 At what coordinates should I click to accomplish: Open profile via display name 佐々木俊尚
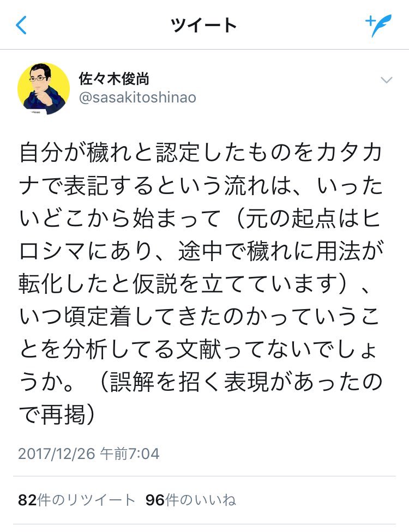click(114, 78)
